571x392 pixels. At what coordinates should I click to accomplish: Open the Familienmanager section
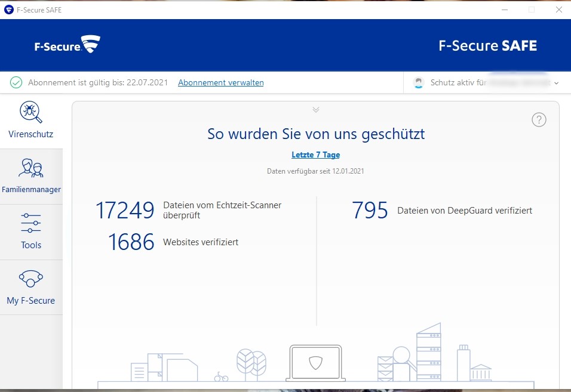click(x=31, y=177)
